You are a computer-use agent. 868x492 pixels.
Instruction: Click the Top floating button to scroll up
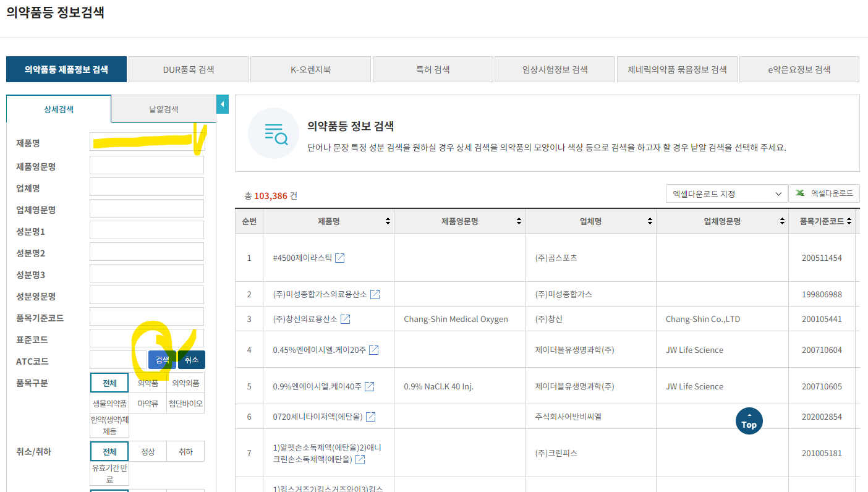tap(749, 421)
